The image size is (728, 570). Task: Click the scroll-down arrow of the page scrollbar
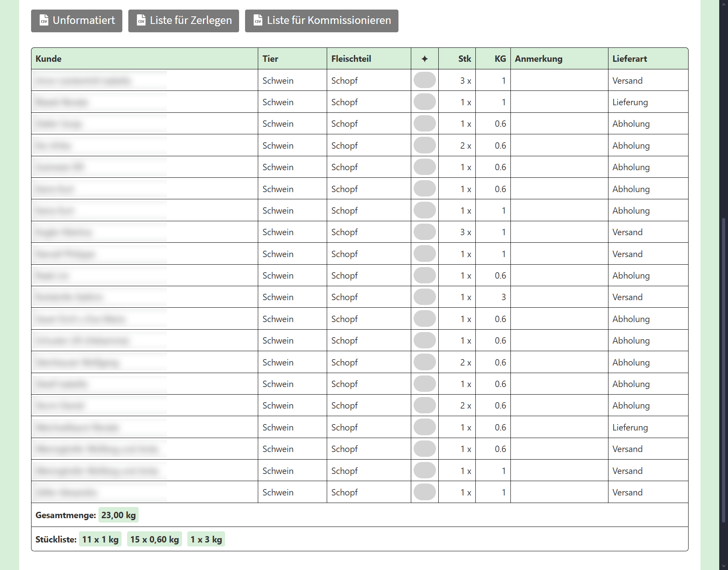[724, 566]
